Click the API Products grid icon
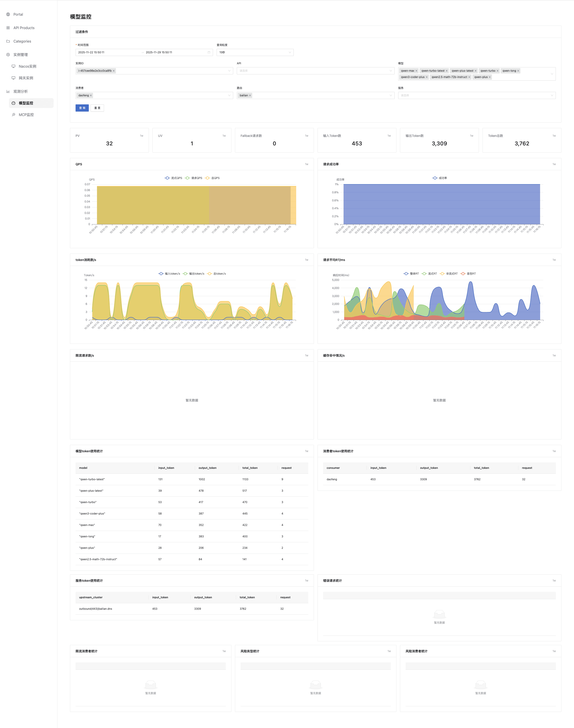The width and height of the screenshot is (574, 728). [8, 28]
